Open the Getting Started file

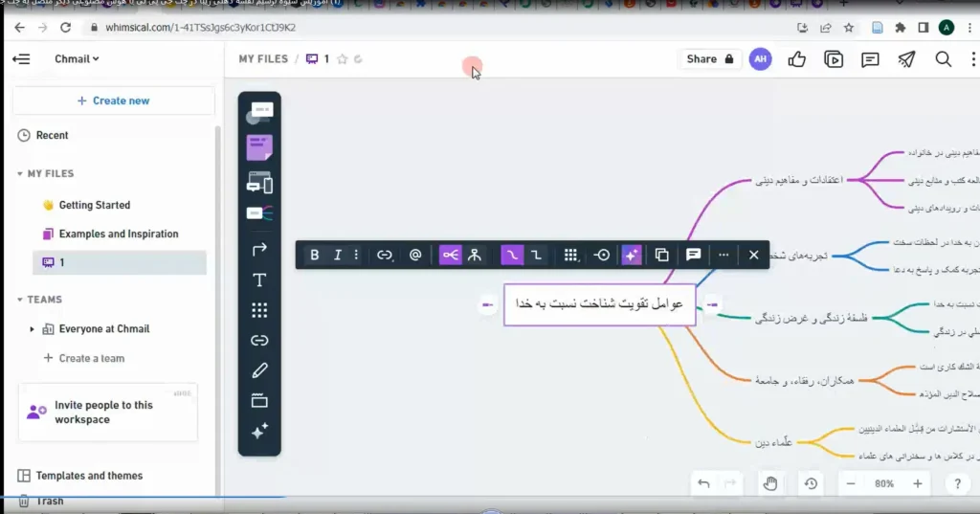(x=86, y=205)
